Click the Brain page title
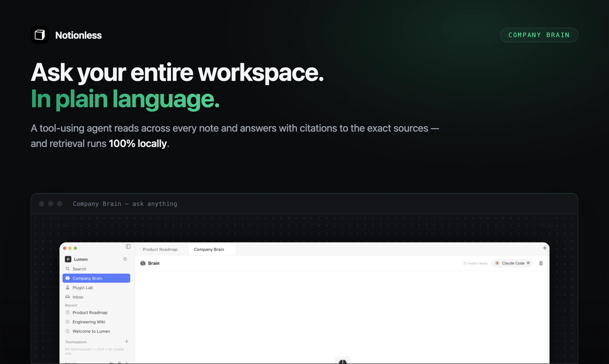The image size is (609, 364). click(154, 263)
